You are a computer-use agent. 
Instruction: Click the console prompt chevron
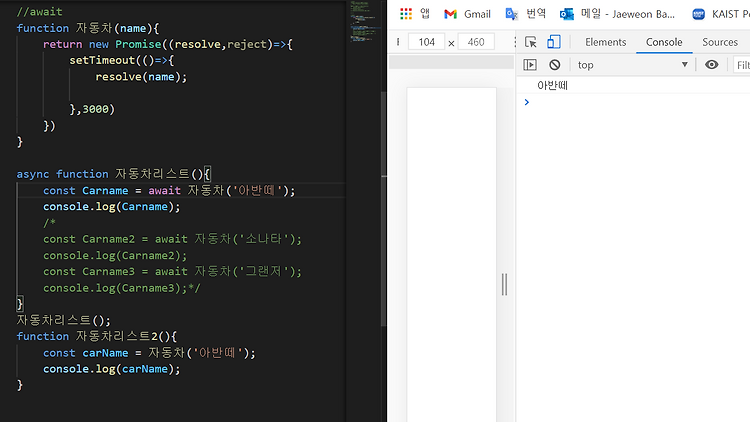pyautogui.click(x=527, y=102)
